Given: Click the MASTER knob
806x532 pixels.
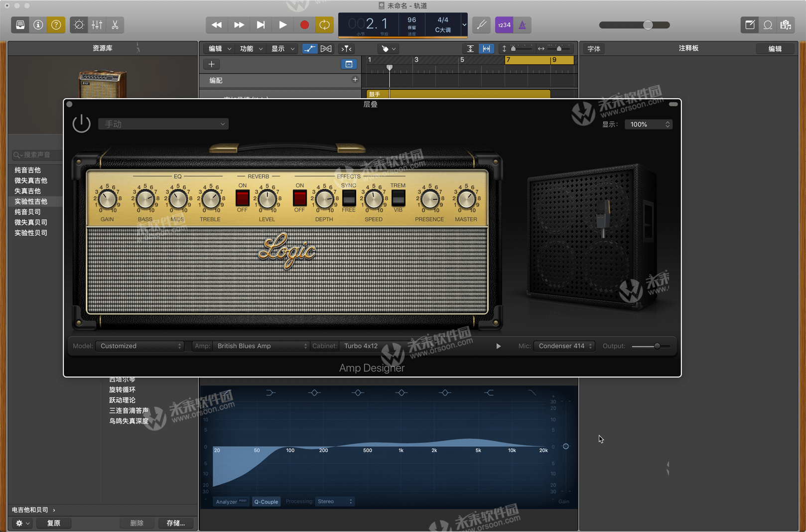Looking at the screenshot, I should 466,199.
